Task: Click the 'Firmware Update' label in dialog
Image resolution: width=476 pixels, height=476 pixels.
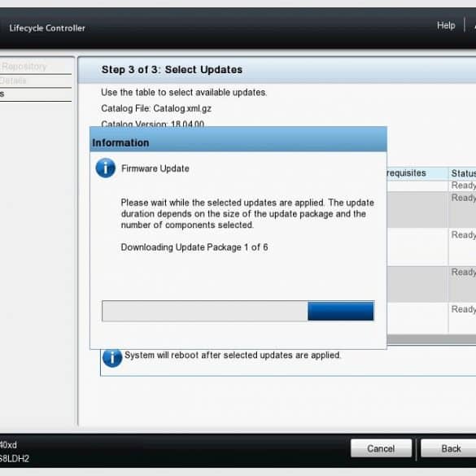Action: click(155, 168)
